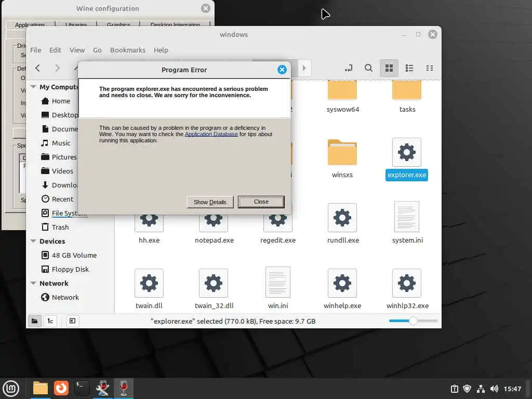Click the volume icon in system tray
The image size is (532, 399).
point(494,389)
